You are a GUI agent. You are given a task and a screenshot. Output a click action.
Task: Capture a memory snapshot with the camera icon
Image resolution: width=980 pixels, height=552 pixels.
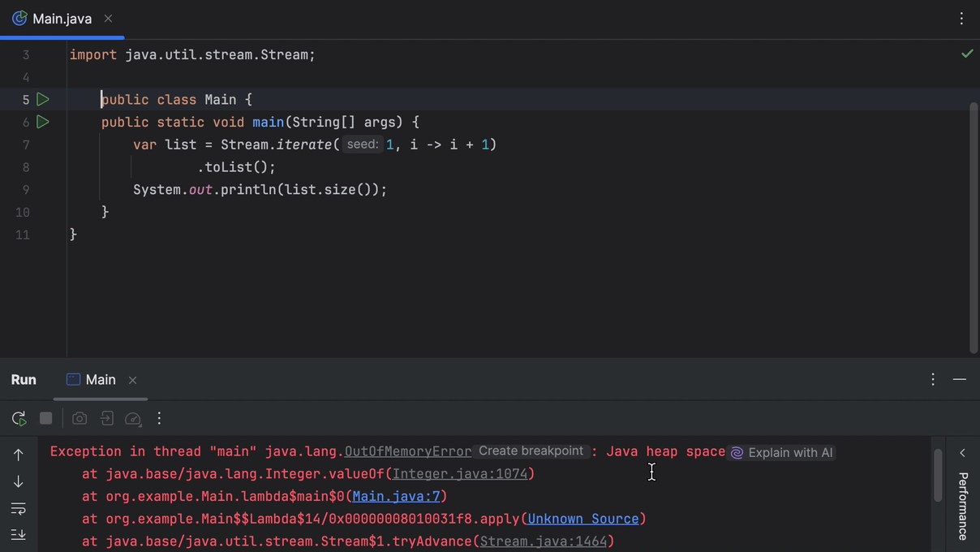pyautogui.click(x=79, y=418)
